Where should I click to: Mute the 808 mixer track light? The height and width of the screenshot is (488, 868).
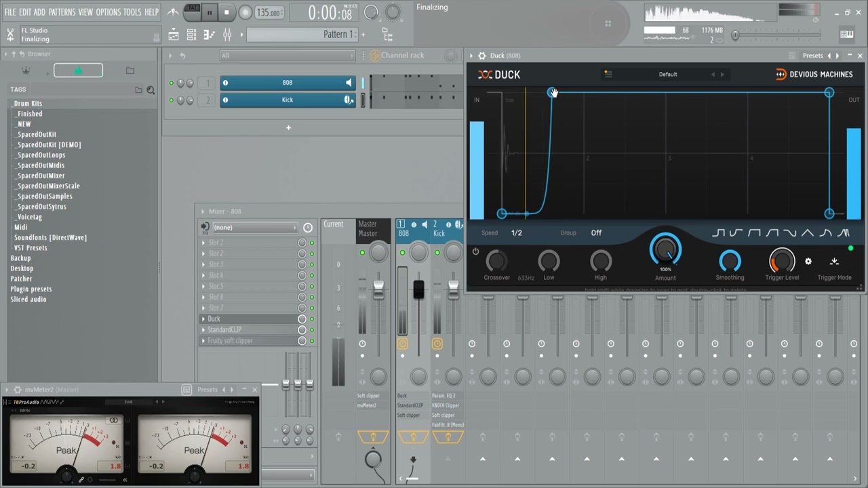402,253
